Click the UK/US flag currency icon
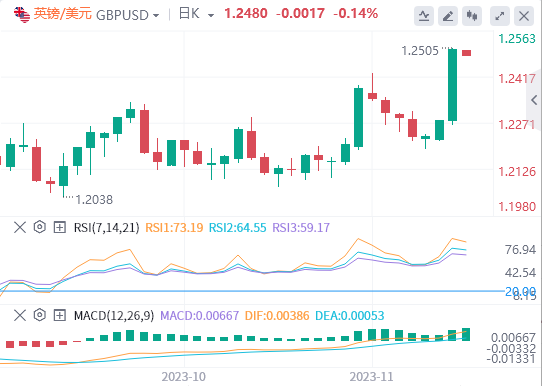 click(x=22, y=15)
